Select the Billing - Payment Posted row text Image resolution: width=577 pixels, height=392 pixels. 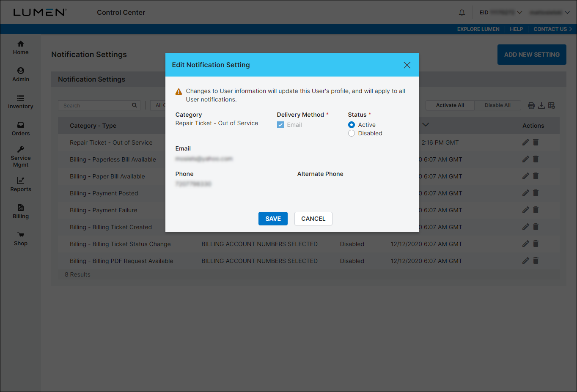coord(104,193)
